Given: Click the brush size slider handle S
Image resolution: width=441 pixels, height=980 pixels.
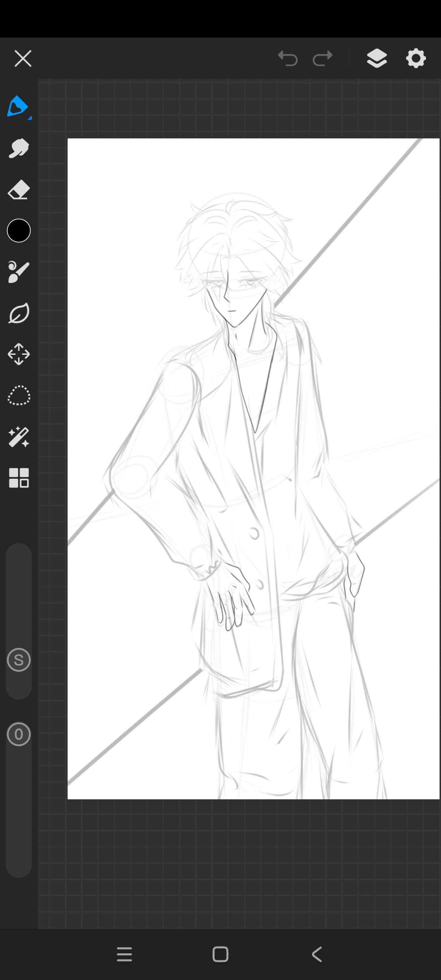Looking at the screenshot, I should (x=19, y=660).
